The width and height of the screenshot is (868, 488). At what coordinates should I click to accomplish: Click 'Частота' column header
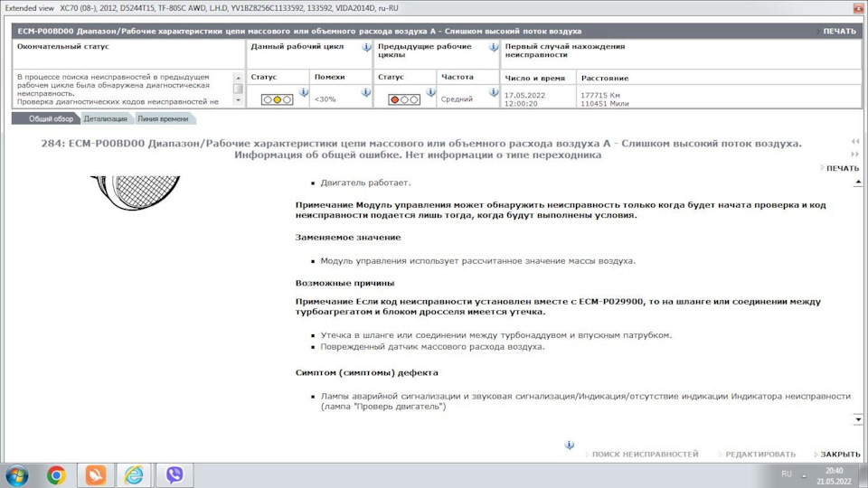click(x=458, y=77)
